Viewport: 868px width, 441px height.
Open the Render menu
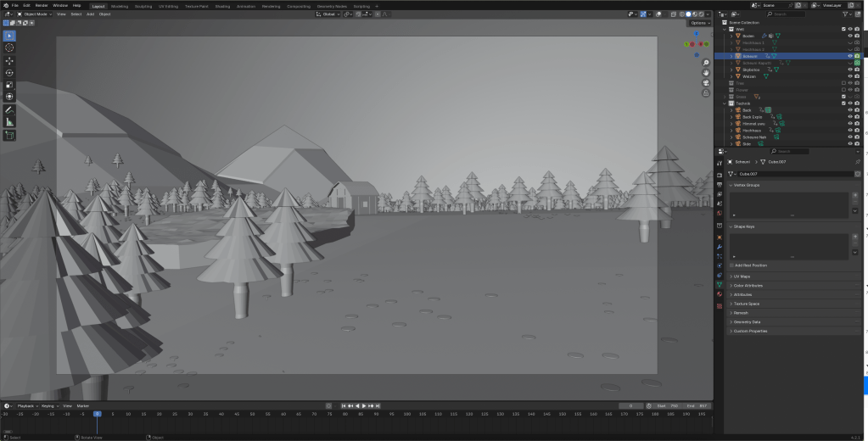click(x=42, y=5)
